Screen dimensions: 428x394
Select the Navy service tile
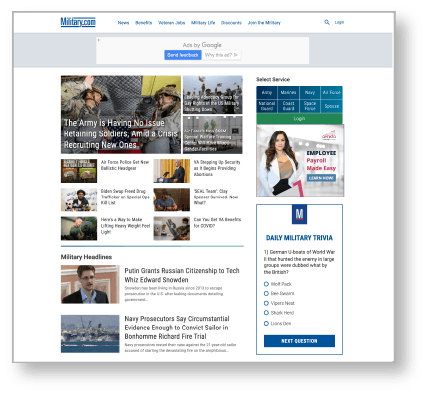310,93
